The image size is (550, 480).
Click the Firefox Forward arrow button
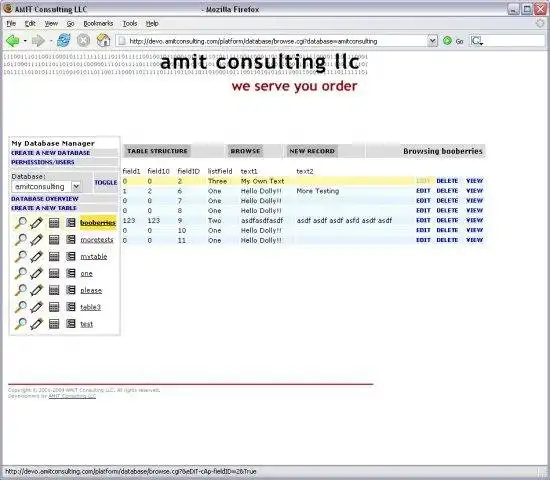(x=38, y=41)
